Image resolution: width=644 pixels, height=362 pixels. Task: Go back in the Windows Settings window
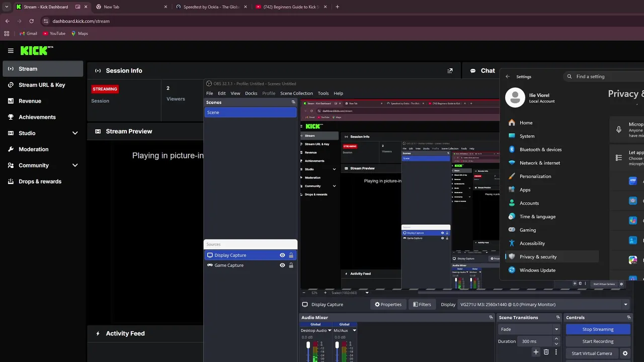508,76
